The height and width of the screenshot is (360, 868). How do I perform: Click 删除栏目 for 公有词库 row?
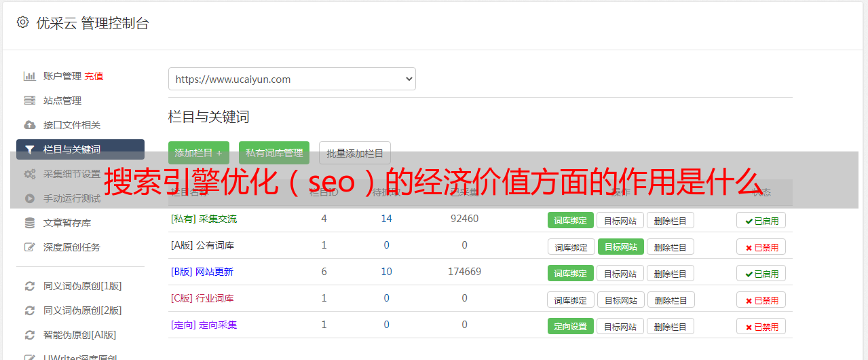tap(671, 247)
